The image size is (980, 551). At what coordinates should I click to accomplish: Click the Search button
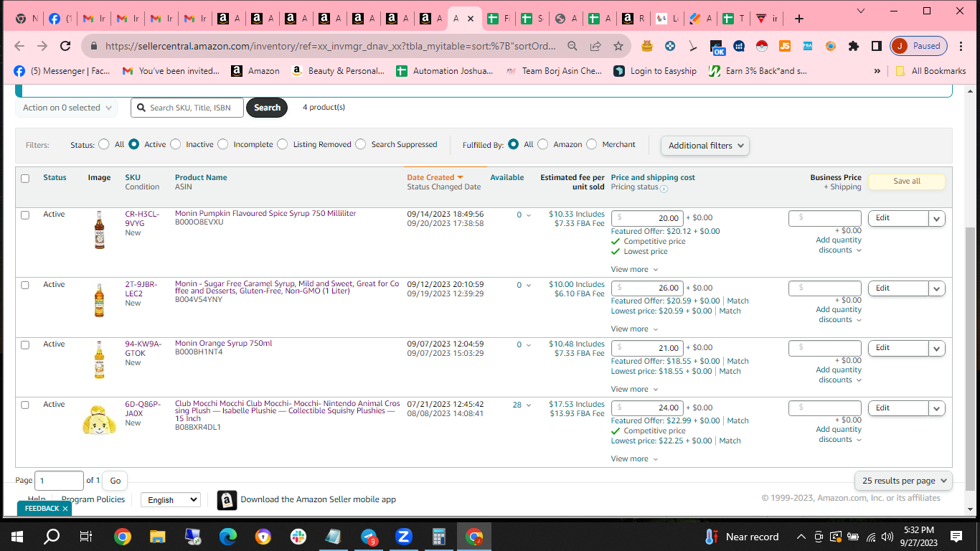click(267, 108)
